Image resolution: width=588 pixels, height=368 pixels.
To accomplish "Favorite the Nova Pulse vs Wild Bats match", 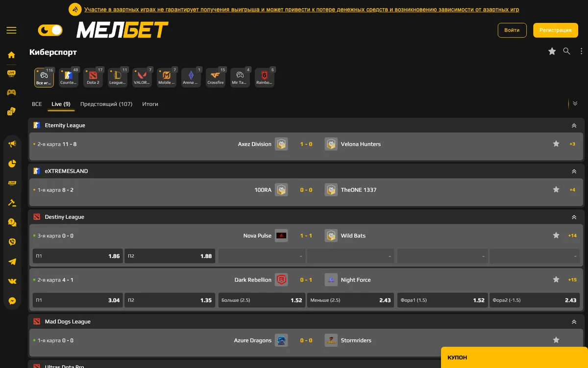I will click(556, 236).
